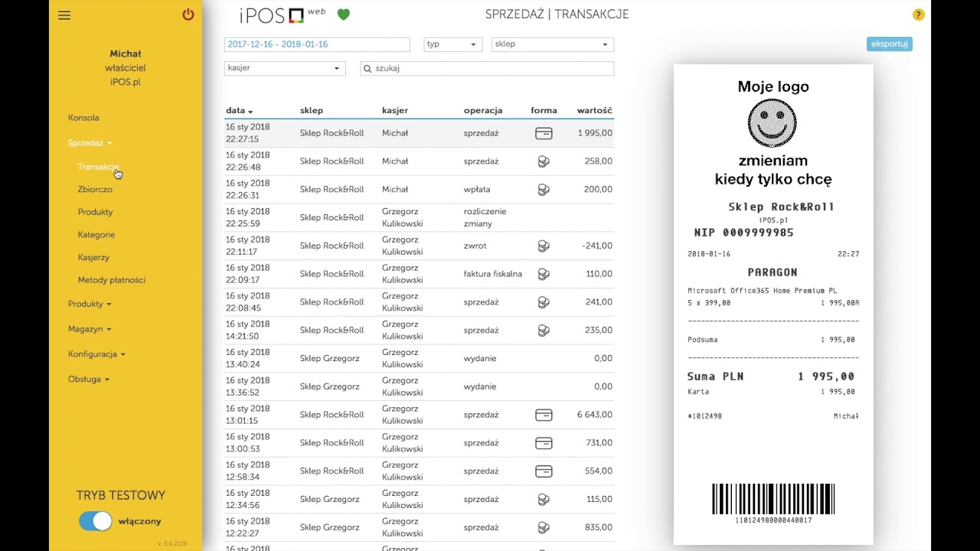Sort by the data column header
980x551 pixels.
pyautogui.click(x=239, y=111)
